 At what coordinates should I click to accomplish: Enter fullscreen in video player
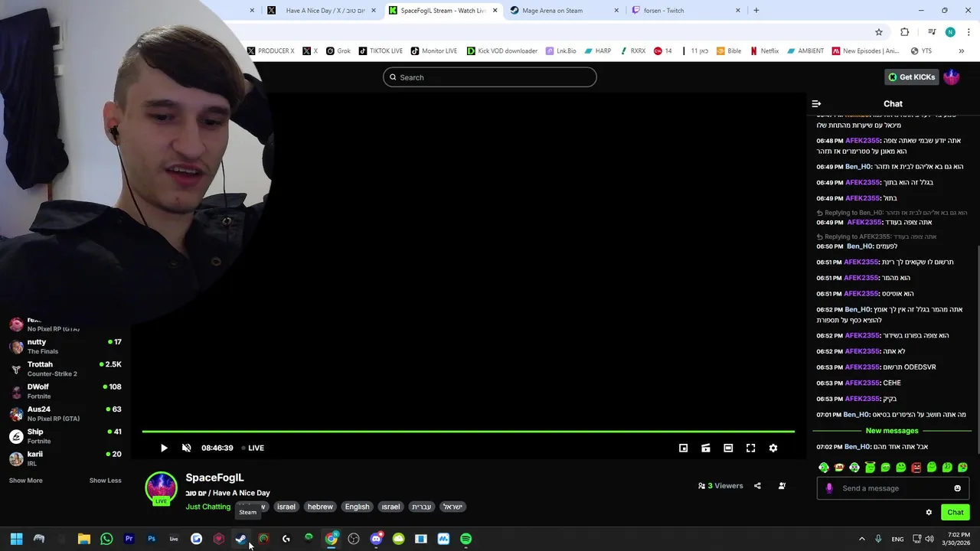click(751, 448)
